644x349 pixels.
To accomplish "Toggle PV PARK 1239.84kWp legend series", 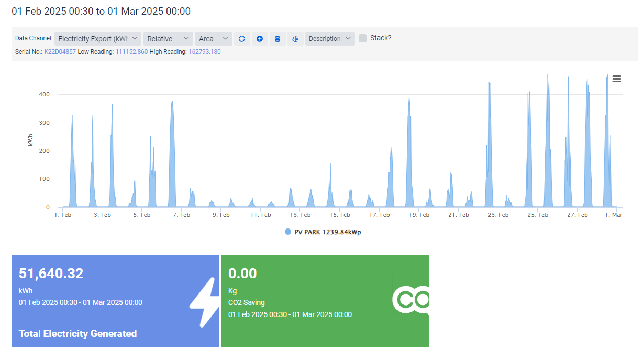I will click(327, 232).
